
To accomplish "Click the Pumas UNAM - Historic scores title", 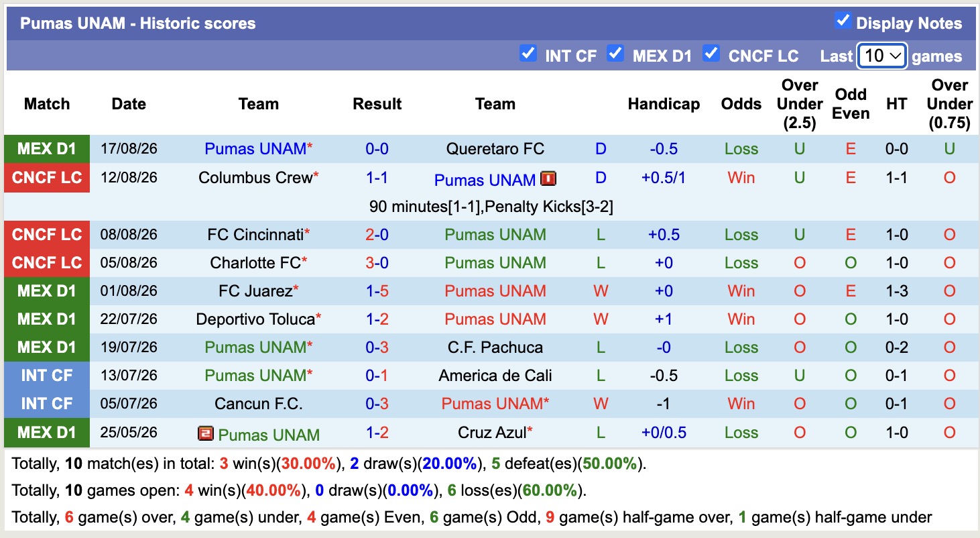I will (x=137, y=23).
